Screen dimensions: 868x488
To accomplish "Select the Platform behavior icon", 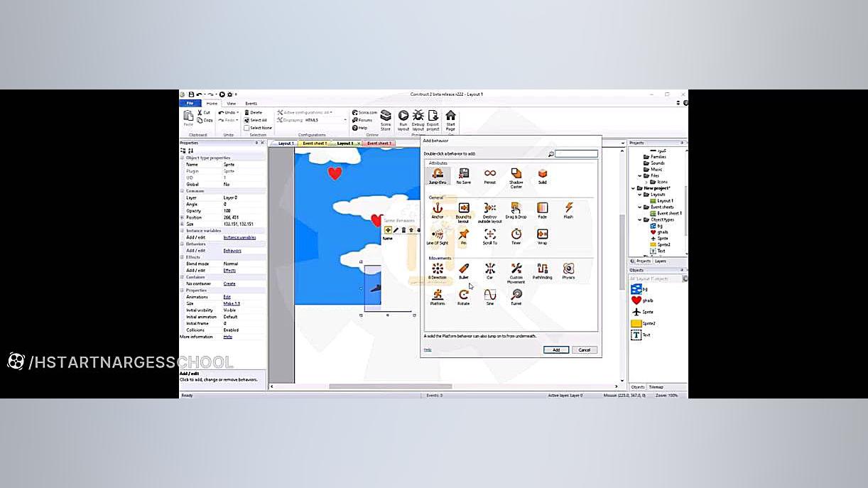I will coord(438,297).
